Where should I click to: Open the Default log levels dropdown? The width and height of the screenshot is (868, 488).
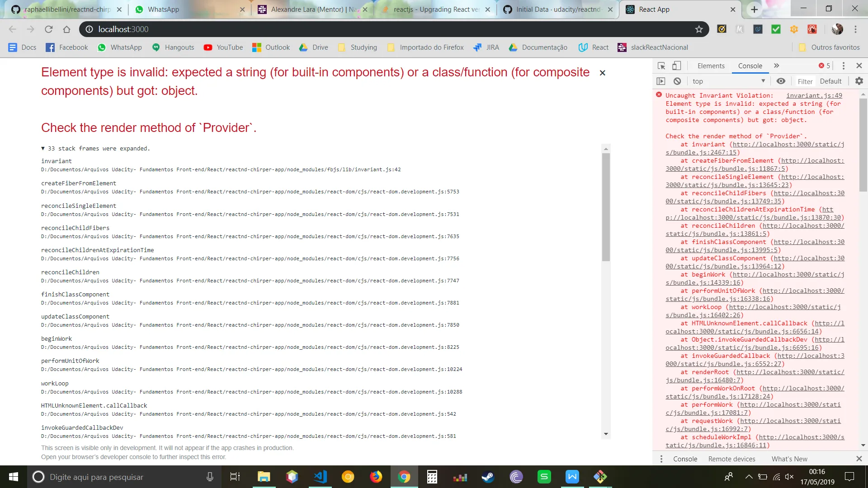pyautogui.click(x=830, y=81)
